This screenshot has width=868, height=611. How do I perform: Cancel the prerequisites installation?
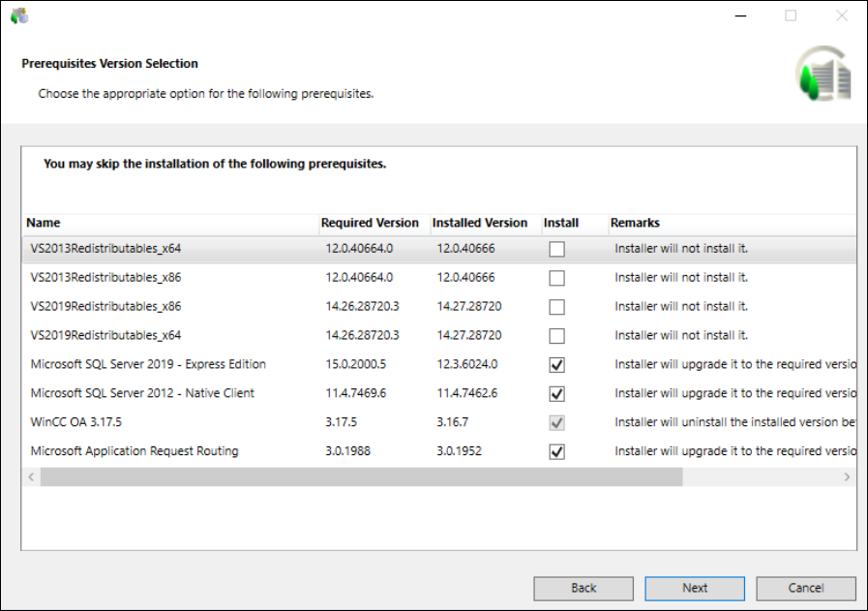coord(806,588)
